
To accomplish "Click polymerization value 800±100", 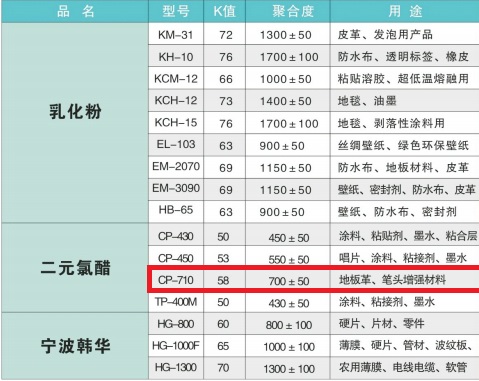I will coord(289,325).
